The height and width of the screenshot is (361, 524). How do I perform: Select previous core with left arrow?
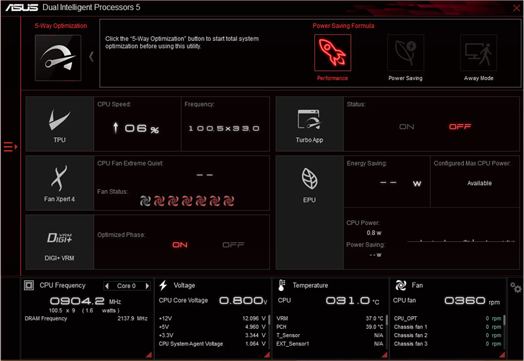click(x=107, y=286)
